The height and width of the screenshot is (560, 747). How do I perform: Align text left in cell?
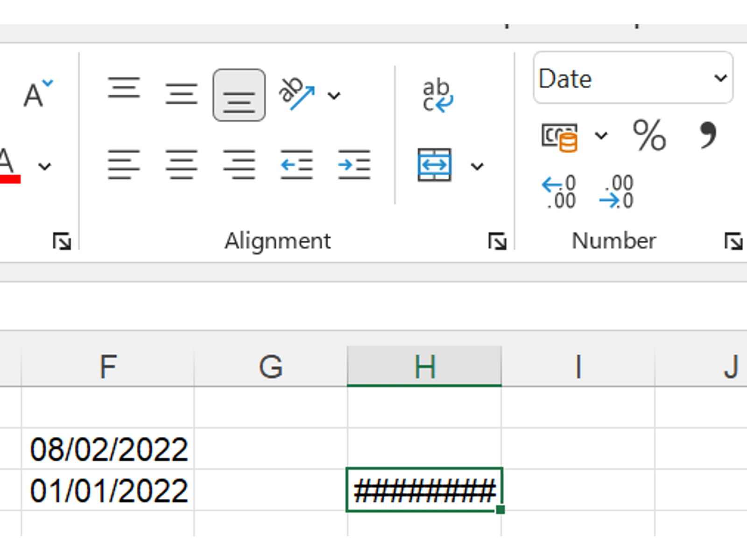(x=124, y=165)
